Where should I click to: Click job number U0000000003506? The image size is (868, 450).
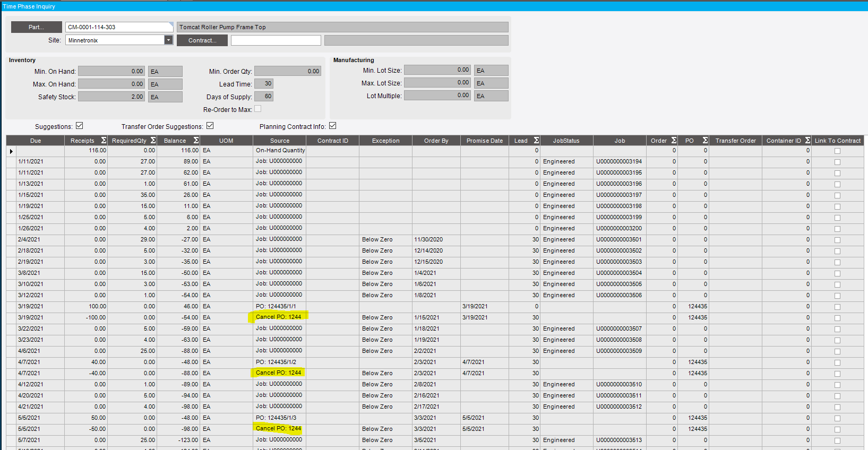click(619, 295)
